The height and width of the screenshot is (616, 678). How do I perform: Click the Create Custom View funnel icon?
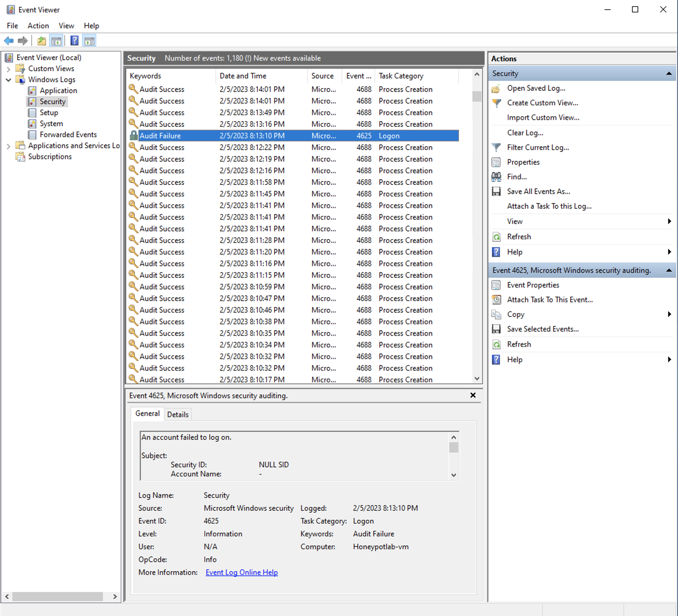click(496, 103)
